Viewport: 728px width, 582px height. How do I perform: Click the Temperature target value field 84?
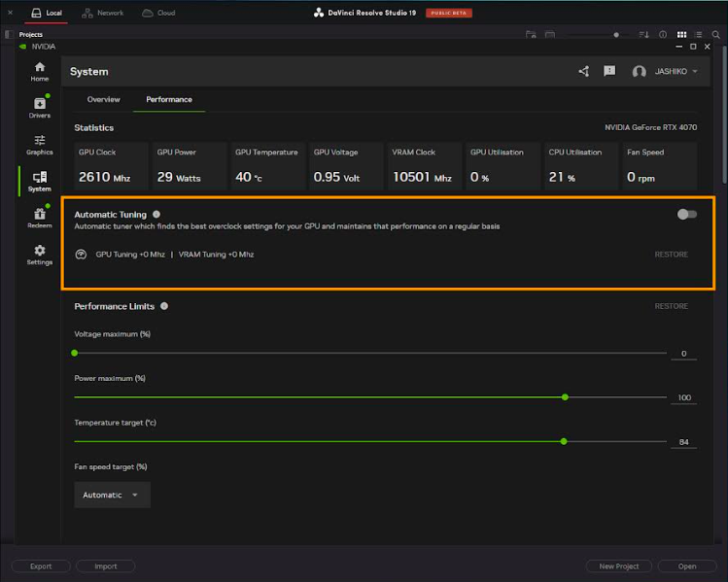tap(684, 442)
